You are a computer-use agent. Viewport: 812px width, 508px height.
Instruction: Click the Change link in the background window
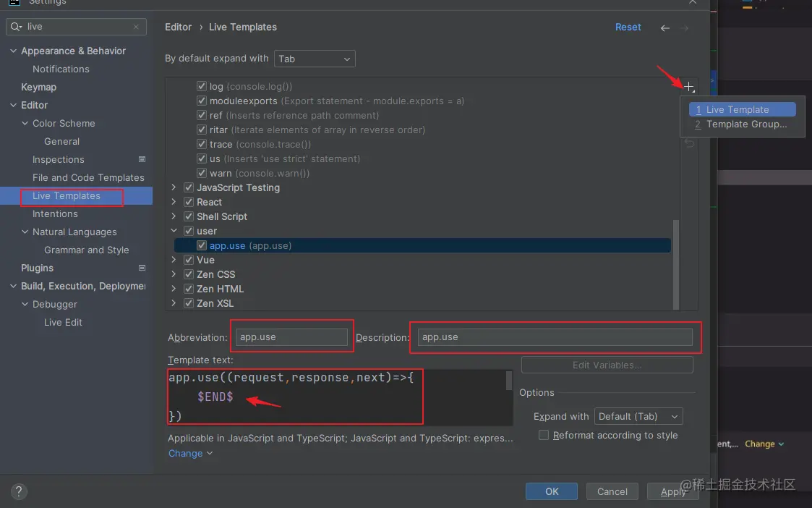764,444
